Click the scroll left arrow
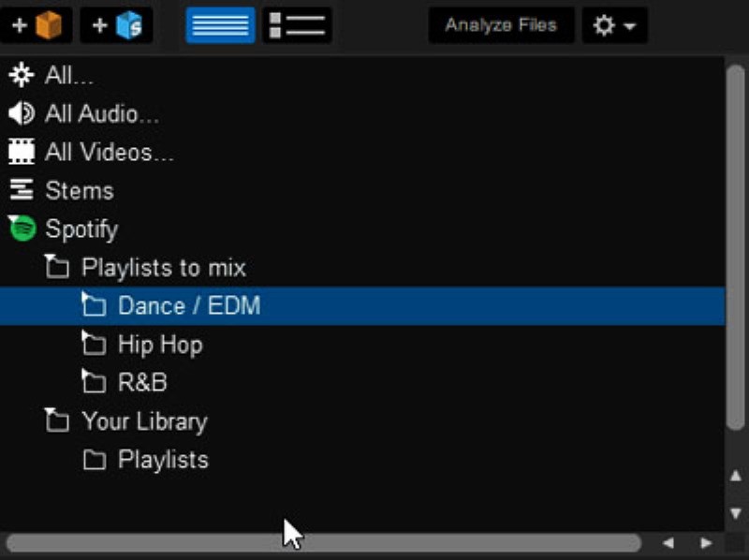The image size is (749, 560). (668, 543)
